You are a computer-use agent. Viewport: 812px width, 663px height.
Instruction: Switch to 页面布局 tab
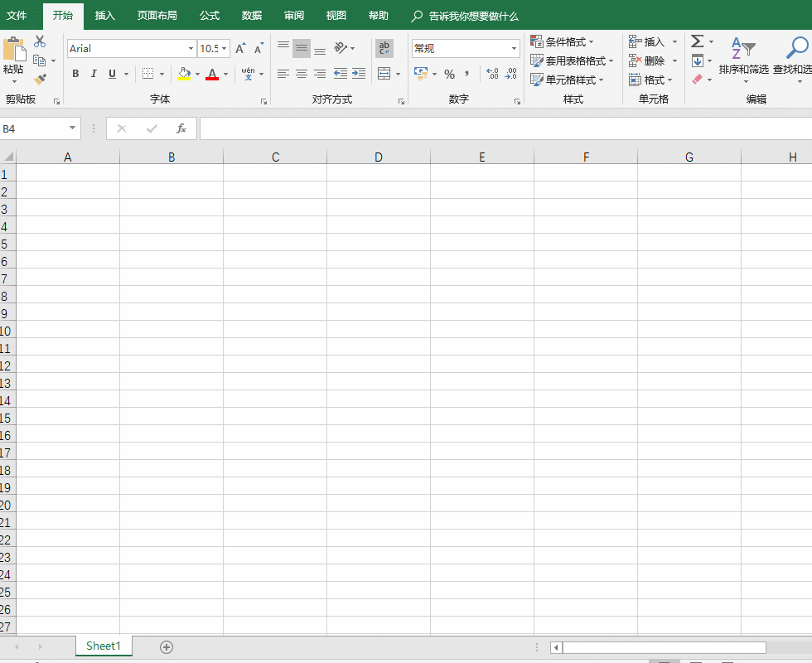point(157,16)
